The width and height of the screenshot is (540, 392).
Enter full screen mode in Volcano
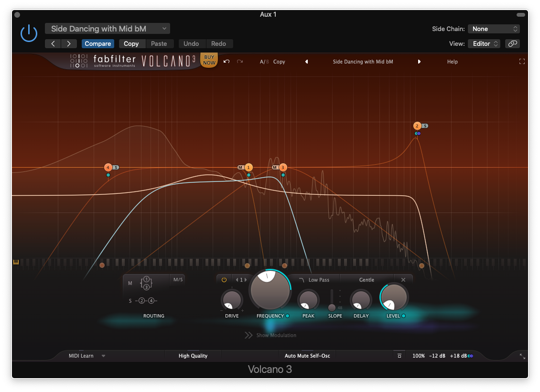pos(522,62)
